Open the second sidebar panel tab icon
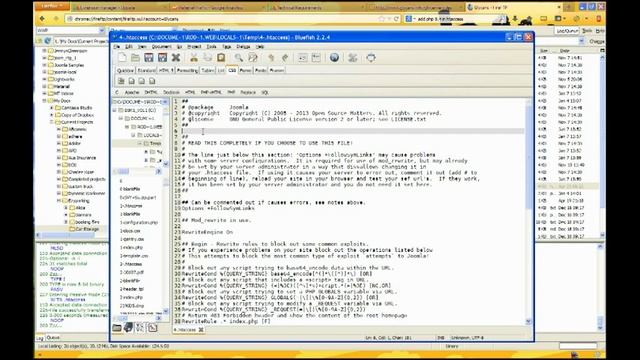 (x=129, y=327)
